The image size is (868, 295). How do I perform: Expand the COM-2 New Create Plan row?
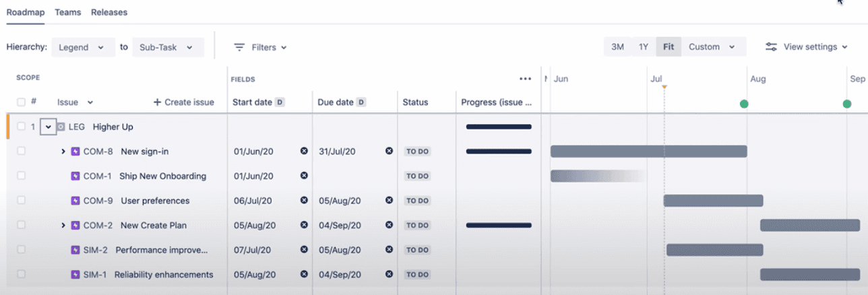(x=63, y=225)
